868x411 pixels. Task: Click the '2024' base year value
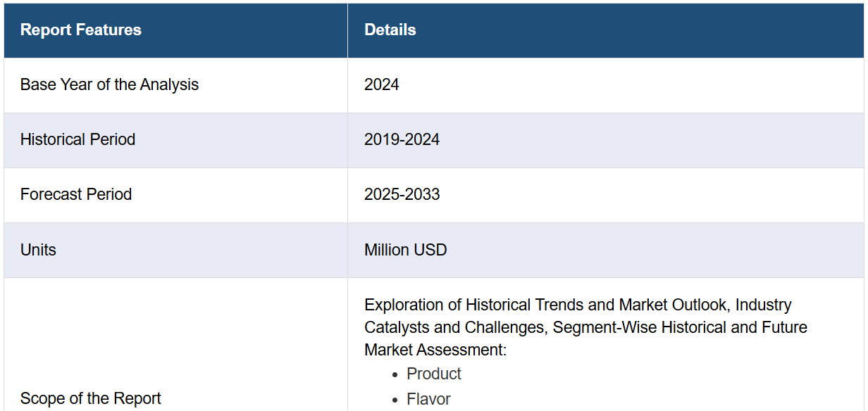coord(381,84)
